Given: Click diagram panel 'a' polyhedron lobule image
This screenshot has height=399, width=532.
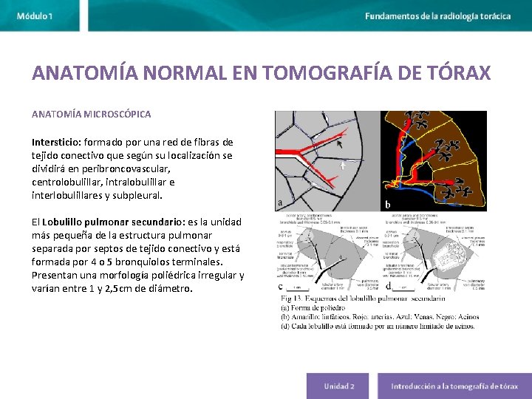Looking at the screenshot, I should pos(327,161).
